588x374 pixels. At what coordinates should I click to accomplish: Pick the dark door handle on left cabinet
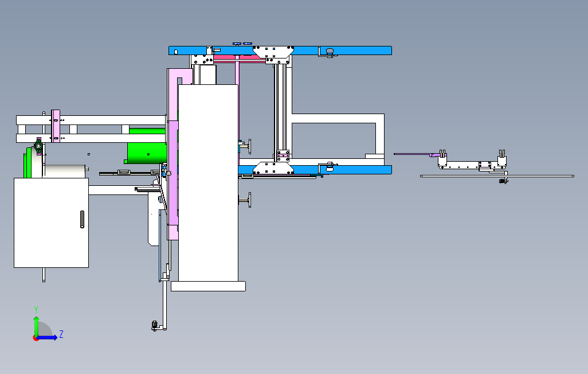coord(82,219)
